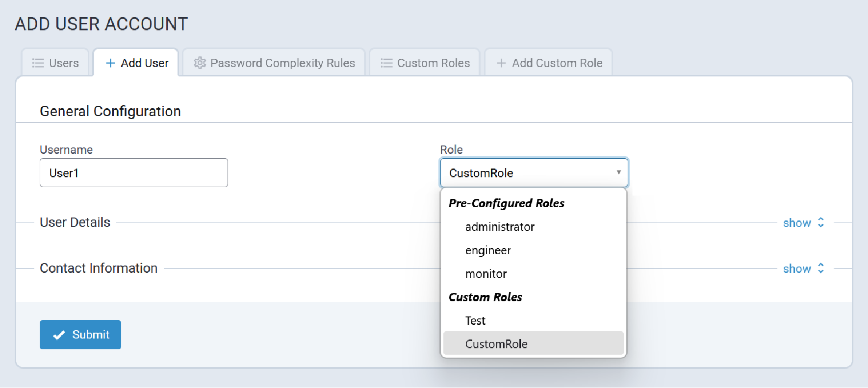The width and height of the screenshot is (868, 388).
Task: Expand Contact Information with show link
Action: coord(797,269)
